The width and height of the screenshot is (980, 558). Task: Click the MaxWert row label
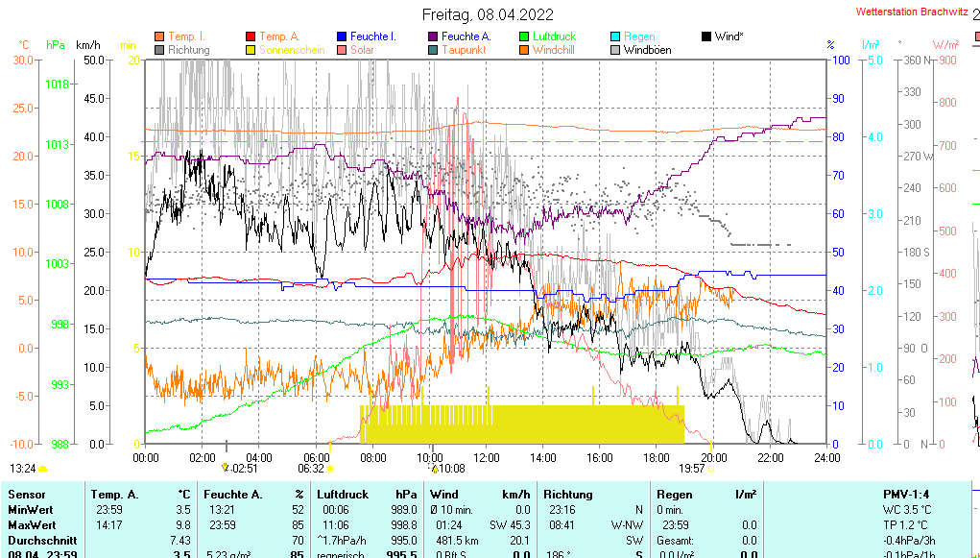[33, 525]
